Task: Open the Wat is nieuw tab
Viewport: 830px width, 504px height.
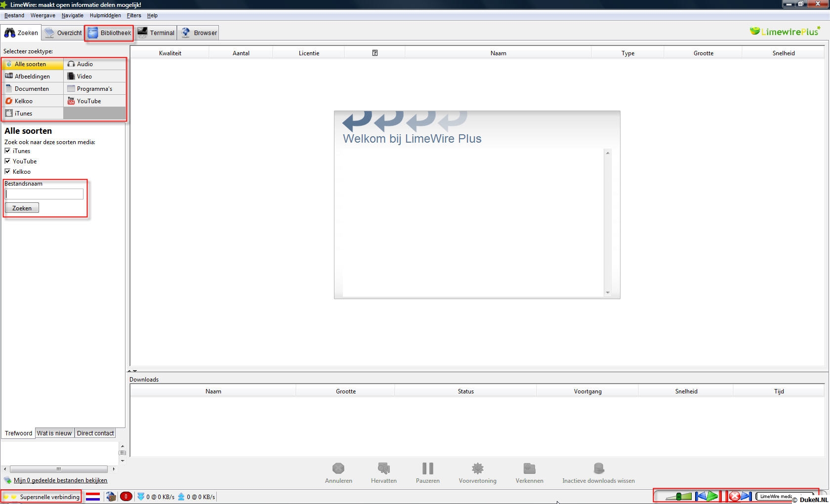Action: tap(54, 433)
